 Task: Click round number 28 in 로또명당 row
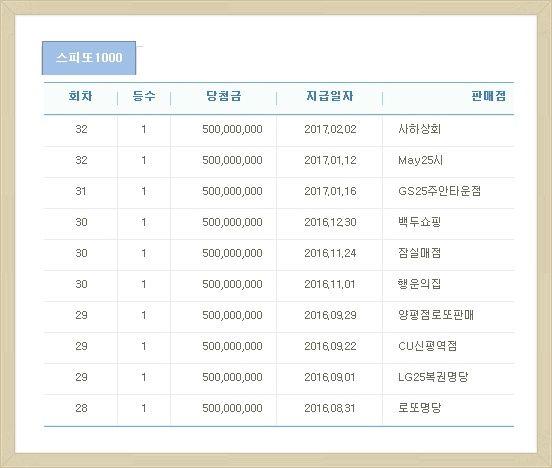click(x=81, y=408)
